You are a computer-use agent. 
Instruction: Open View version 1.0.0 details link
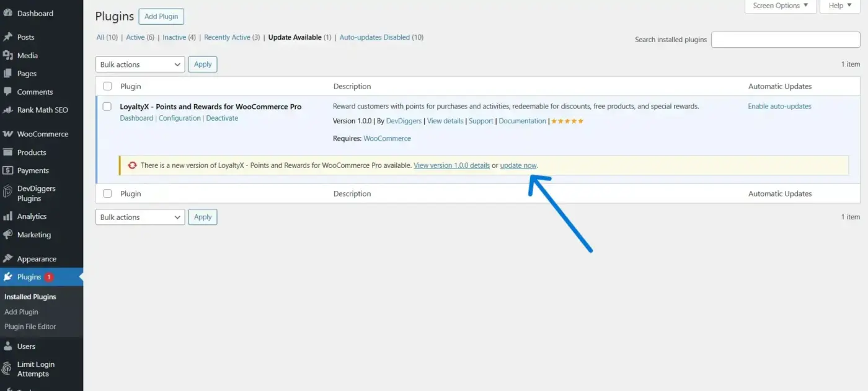(451, 165)
